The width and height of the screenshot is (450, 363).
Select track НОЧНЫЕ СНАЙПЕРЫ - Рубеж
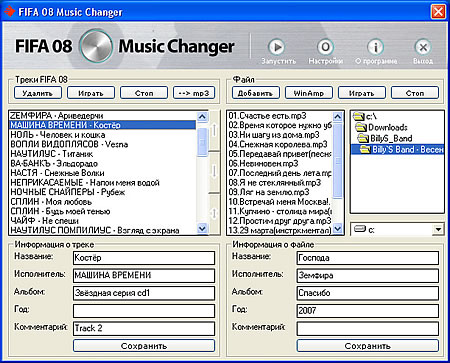tap(103, 192)
